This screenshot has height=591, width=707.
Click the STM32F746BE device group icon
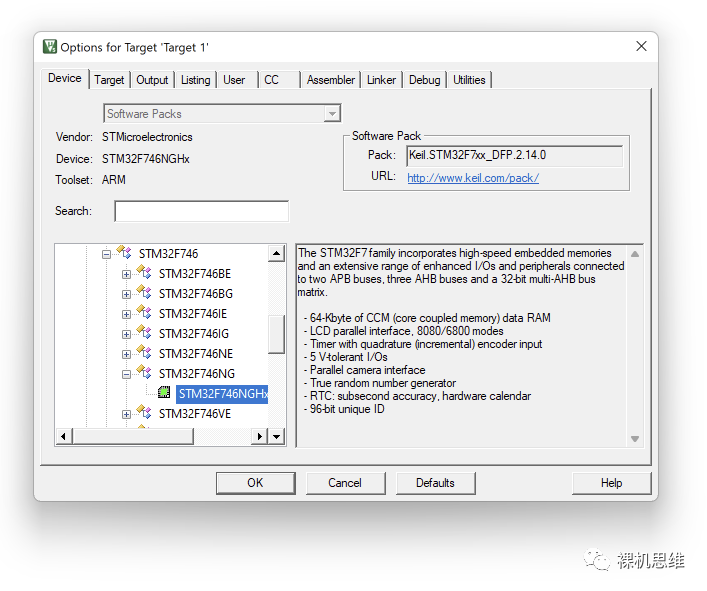(144, 272)
